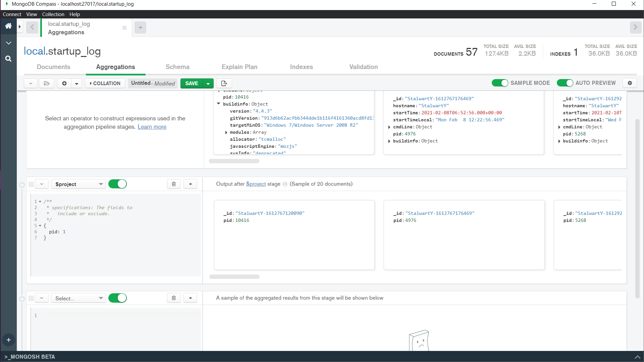The image size is (644, 362).
Task: Open the $project documentation link
Action: [256, 184]
